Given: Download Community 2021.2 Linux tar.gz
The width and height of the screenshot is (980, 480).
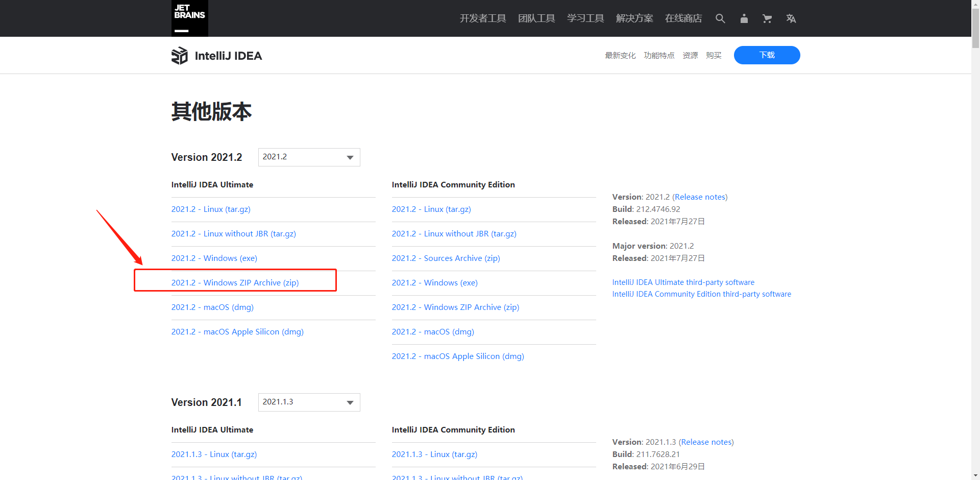Looking at the screenshot, I should (431, 209).
